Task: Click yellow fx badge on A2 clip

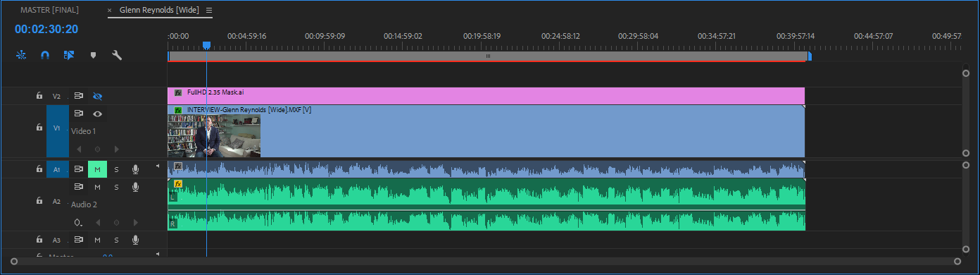Action: [x=178, y=183]
